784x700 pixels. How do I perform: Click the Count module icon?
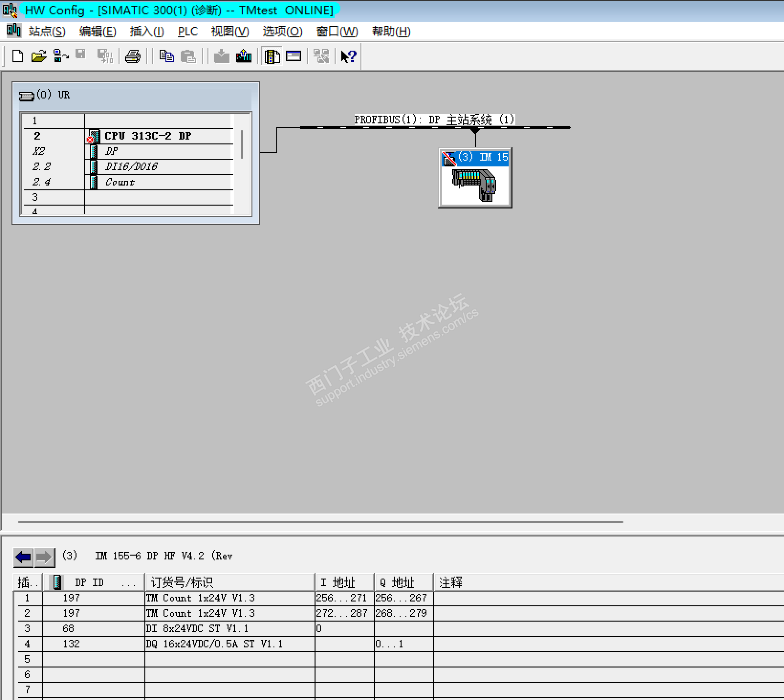[94, 182]
